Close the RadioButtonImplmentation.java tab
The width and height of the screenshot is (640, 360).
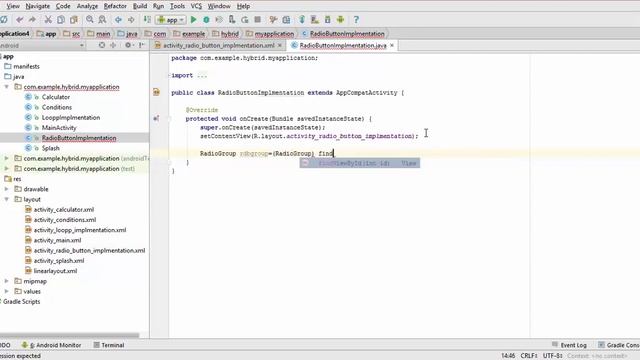[392, 45]
